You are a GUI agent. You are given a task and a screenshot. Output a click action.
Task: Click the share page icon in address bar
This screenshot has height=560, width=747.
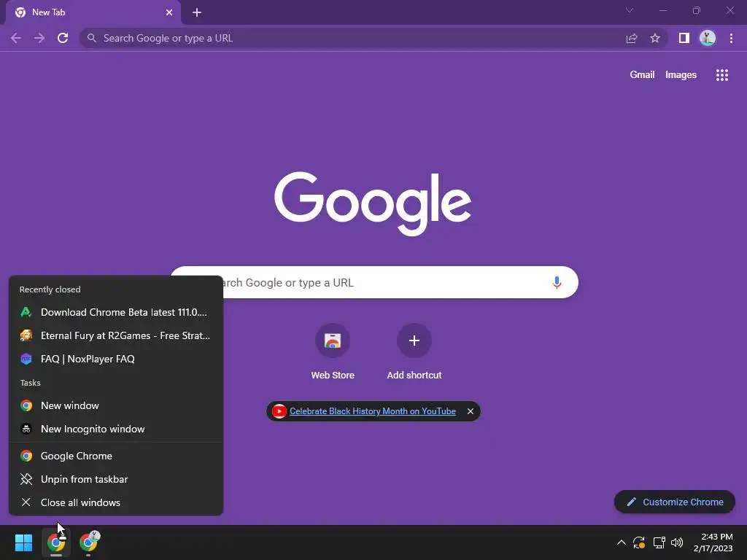tap(632, 38)
